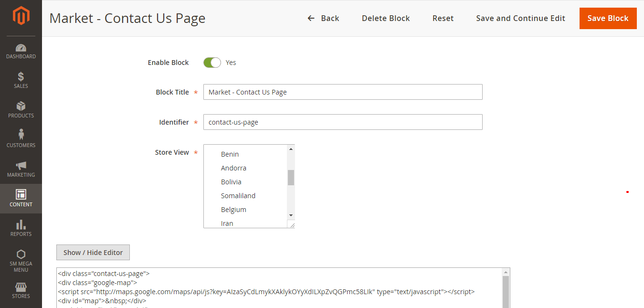The height and width of the screenshot is (308, 644).
Task: Open the Content layout icon
Action: 21,194
